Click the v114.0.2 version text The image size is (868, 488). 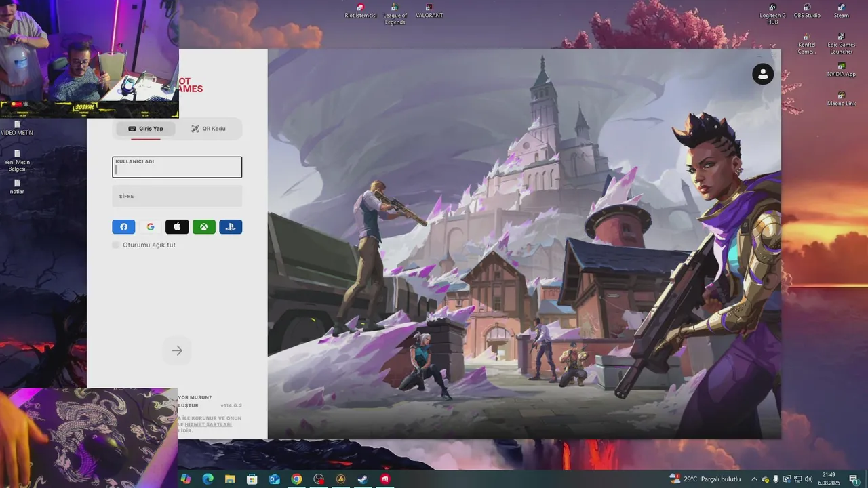tap(231, 405)
